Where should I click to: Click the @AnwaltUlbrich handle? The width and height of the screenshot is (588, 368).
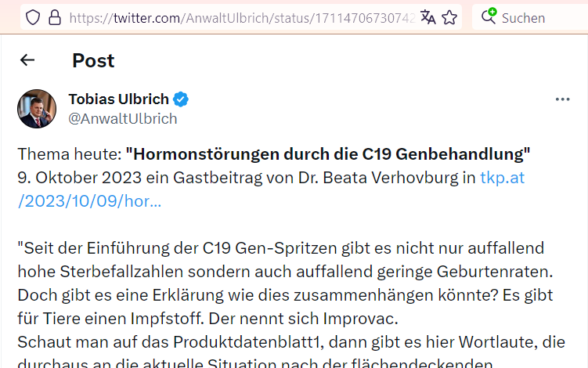(123, 119)
